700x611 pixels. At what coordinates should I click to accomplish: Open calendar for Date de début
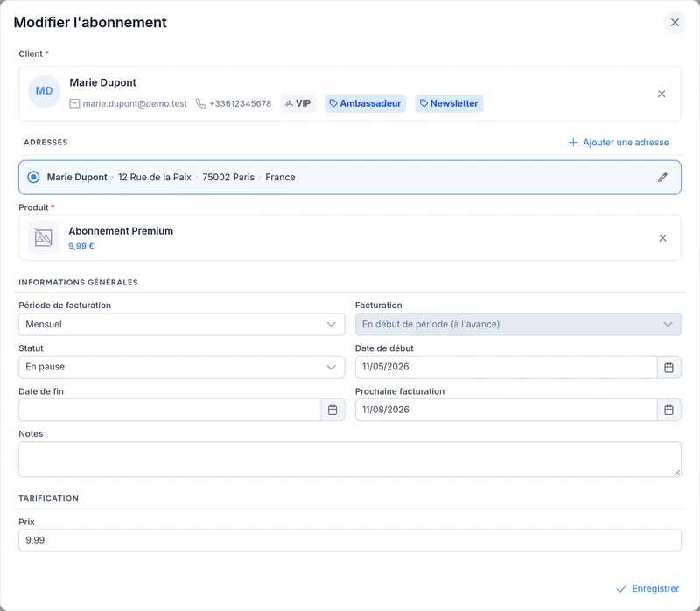(x=668, y=367)
